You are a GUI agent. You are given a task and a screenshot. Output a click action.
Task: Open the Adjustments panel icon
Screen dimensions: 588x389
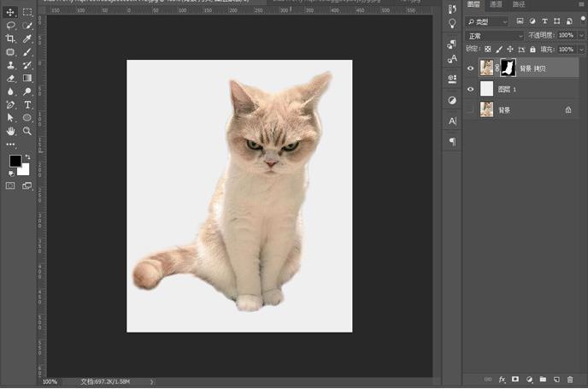[x=452, y=101]
